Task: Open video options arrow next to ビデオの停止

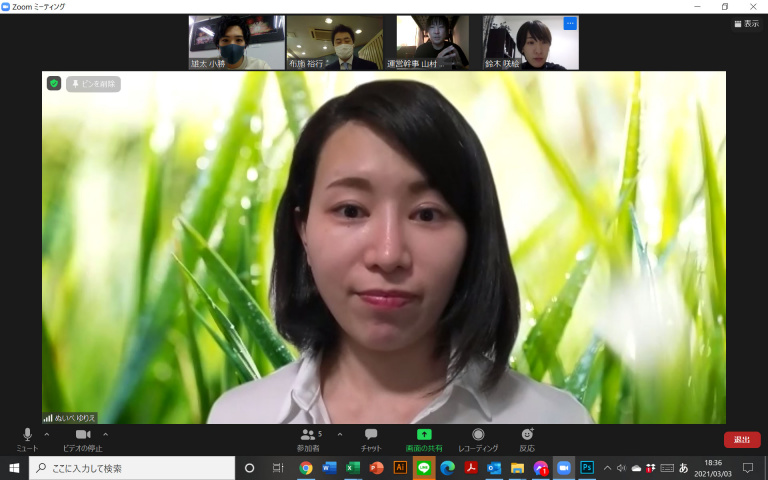Action: point(105,435)
